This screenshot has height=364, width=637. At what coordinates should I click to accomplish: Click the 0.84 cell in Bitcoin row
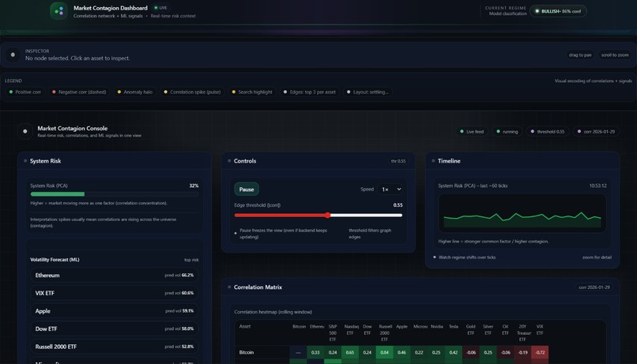click(384, 352)
